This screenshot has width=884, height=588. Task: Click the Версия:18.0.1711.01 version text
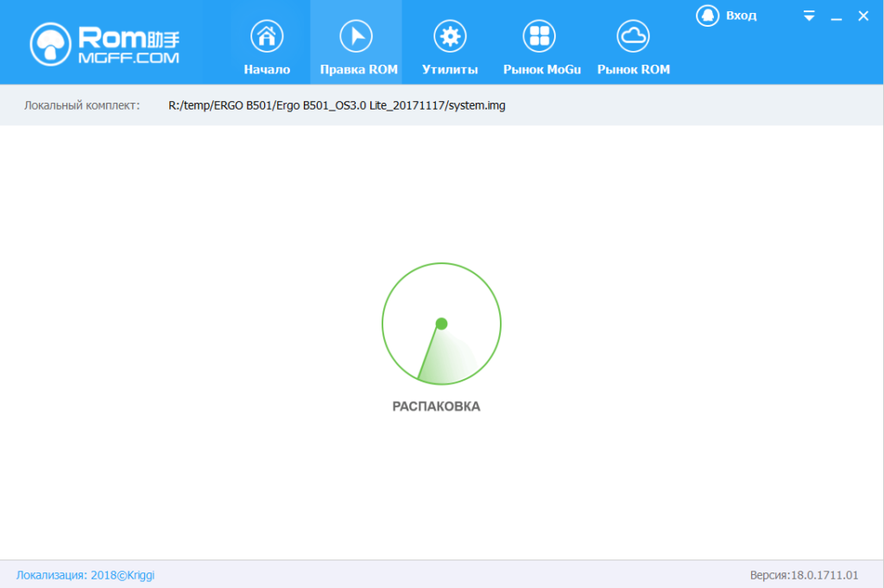pos(804,575)
